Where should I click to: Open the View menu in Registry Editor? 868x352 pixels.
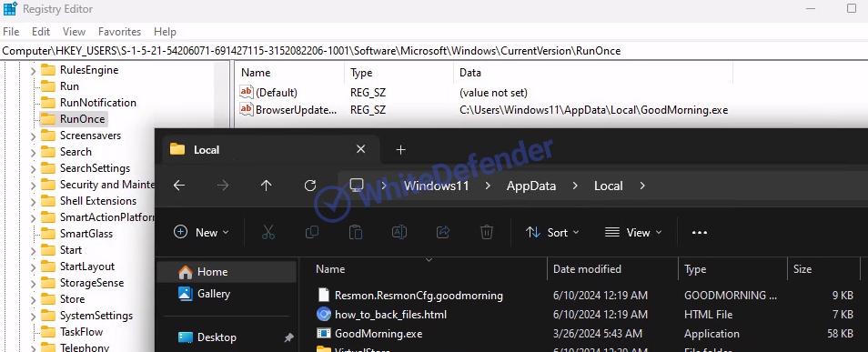(75, 32)
